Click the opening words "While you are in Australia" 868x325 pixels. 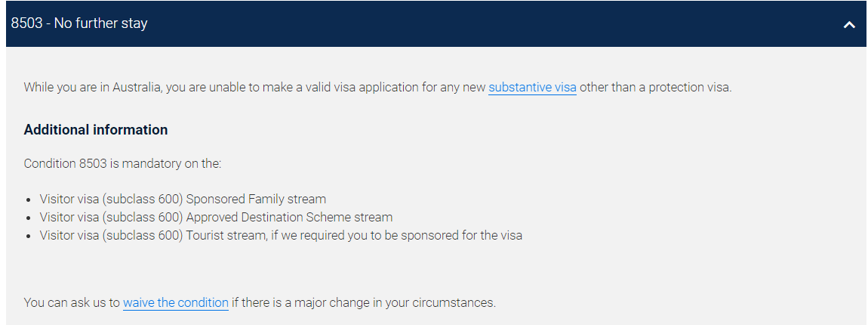(x=92, y=88)
